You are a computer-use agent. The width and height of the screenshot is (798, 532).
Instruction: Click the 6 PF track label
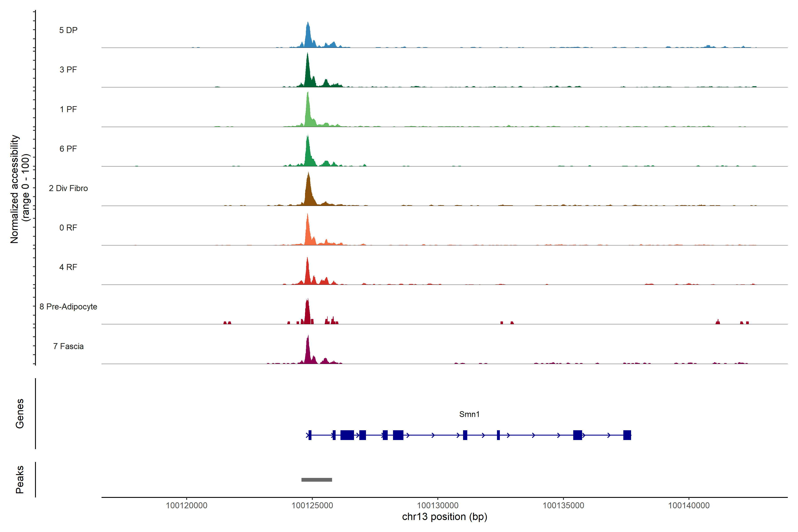tap(68, 149)
